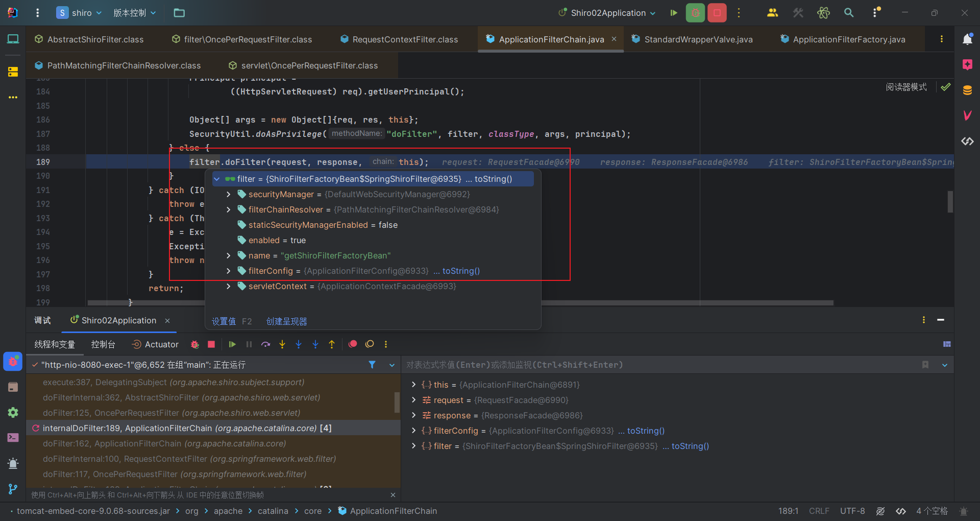The image size is (980, 521).
Task: Open the Console tab in debugger
Action: coord(103,344)
